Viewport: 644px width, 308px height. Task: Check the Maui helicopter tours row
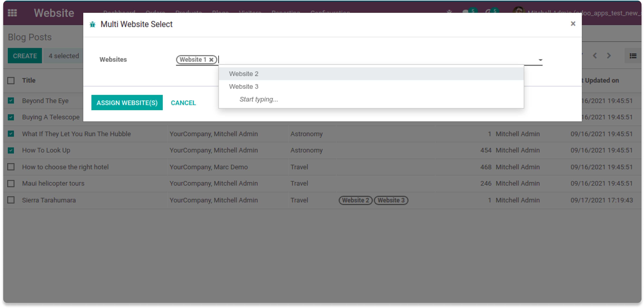pyautogui.click(x=11, y=184)
